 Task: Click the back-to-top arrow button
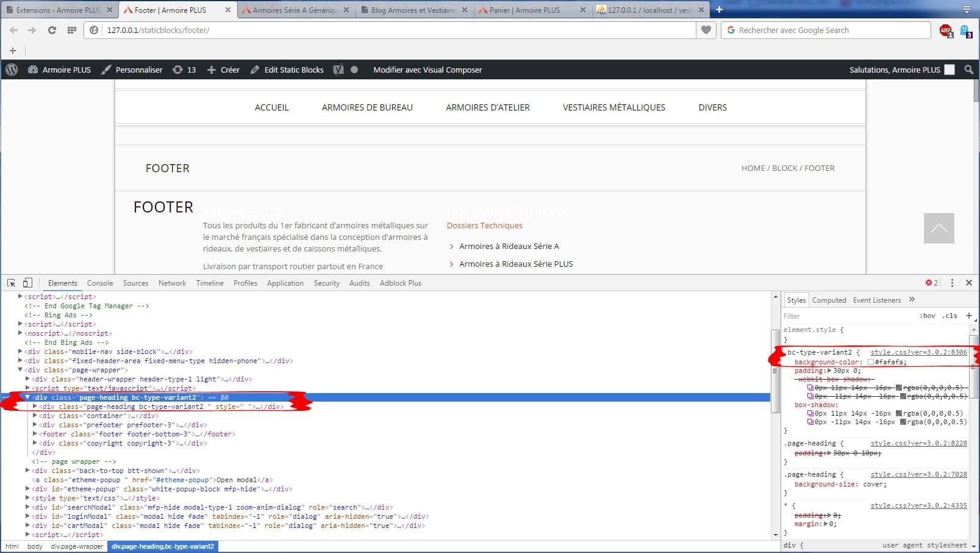pos(939,228)
